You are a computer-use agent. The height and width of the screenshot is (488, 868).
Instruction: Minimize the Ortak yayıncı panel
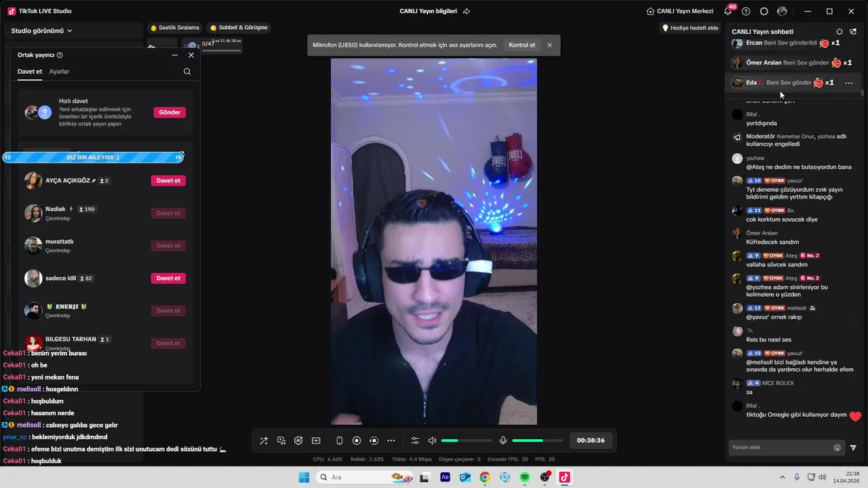point(175,55)
